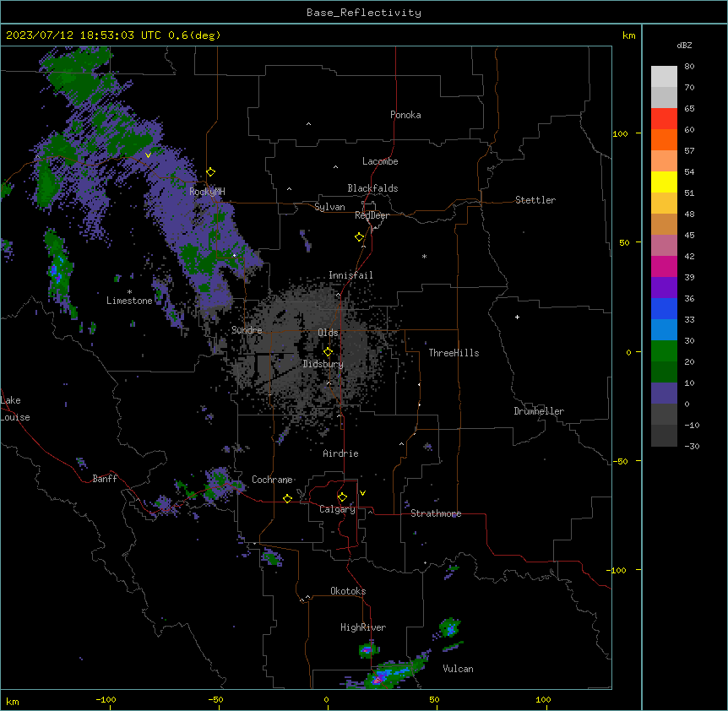Click the Strathmore label
The height and width of the screenshot is (711, 728).
coord(436,513)
